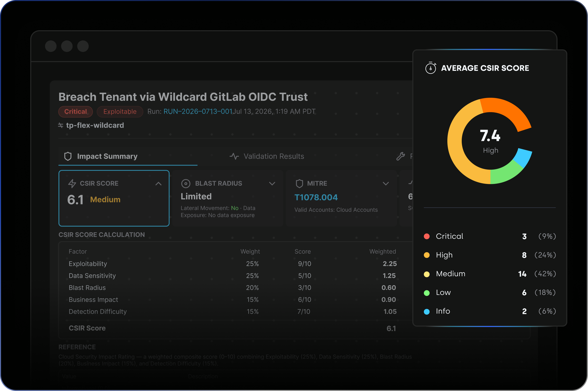Screen dimensions: 588x391
Task: Click the Breach Tenant finding title
Action: click(x=183, y=97)
